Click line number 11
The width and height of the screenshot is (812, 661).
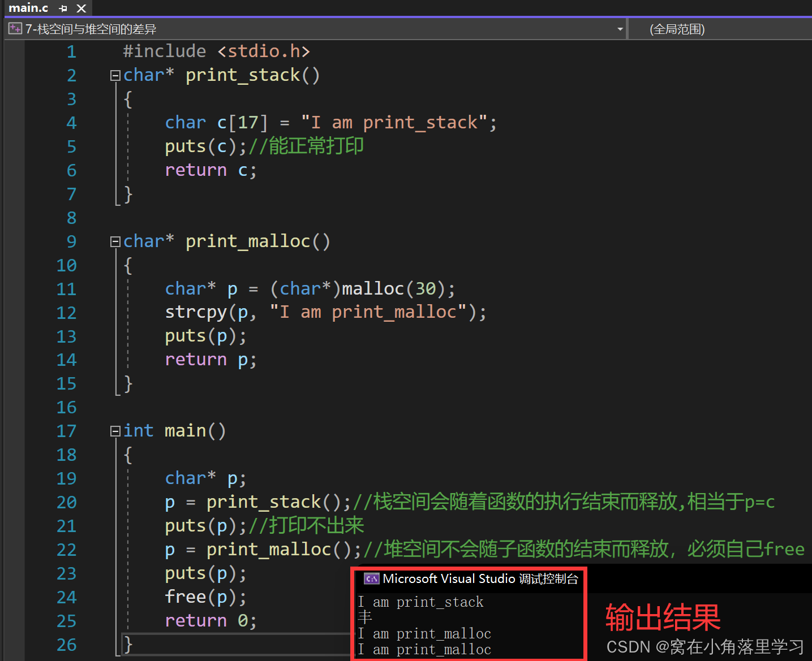click(x=66, y=290)
